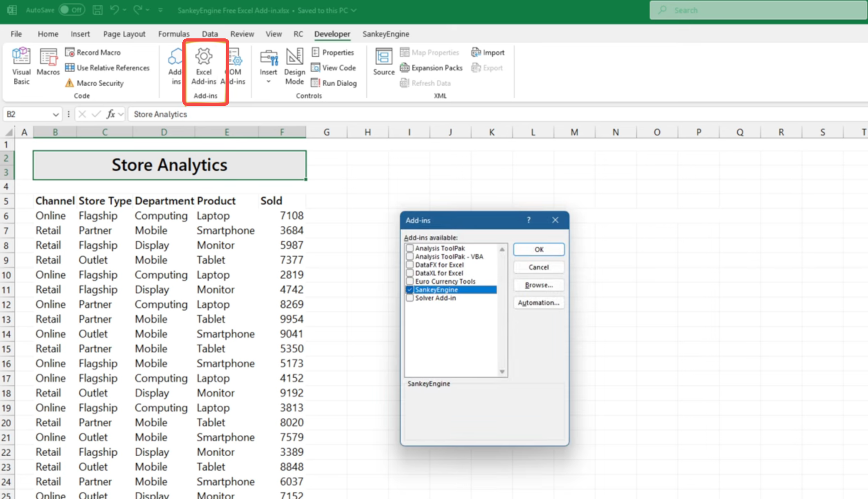868x499 pixels.
Task: Click XML Import
Action: (488, 52)
